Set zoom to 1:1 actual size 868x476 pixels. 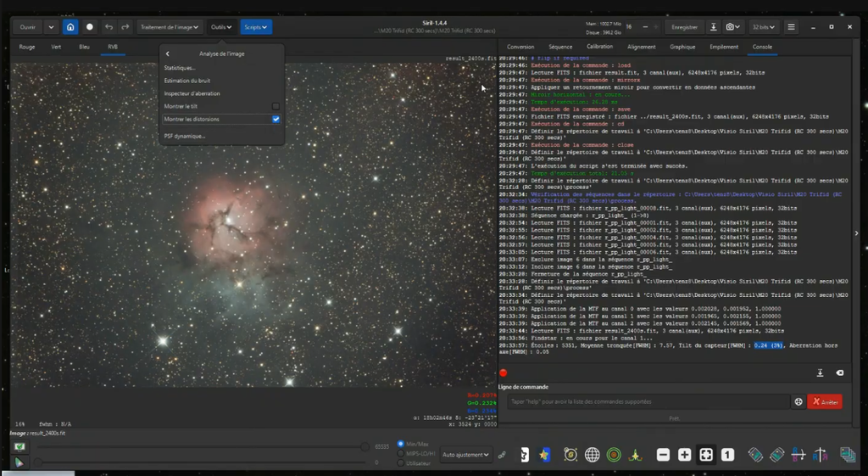(x=727, y=455)
